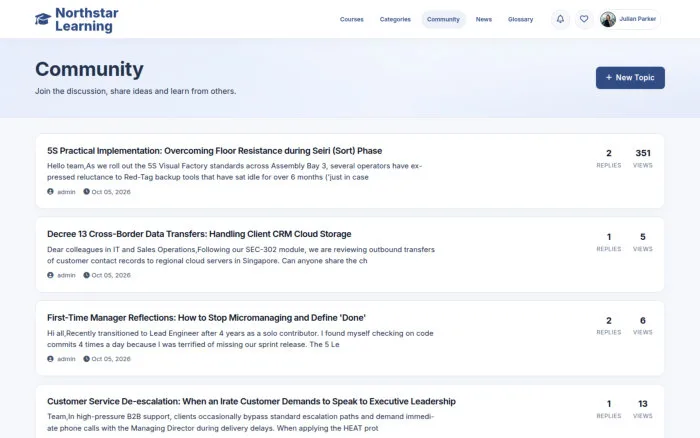The width and height of the screenshot is (700, 438).
Task: Click the 13 views count
Action: (x=643, y=404)
